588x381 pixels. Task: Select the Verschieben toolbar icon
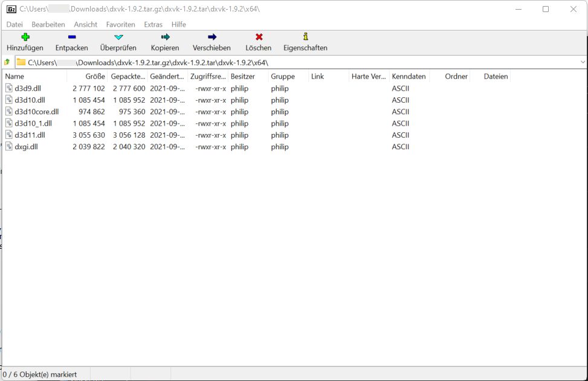click(x=212, y=37)
